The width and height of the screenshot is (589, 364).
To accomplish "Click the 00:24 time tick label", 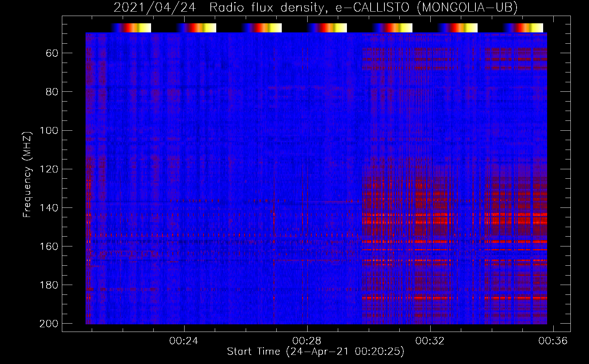I will 184,341.
